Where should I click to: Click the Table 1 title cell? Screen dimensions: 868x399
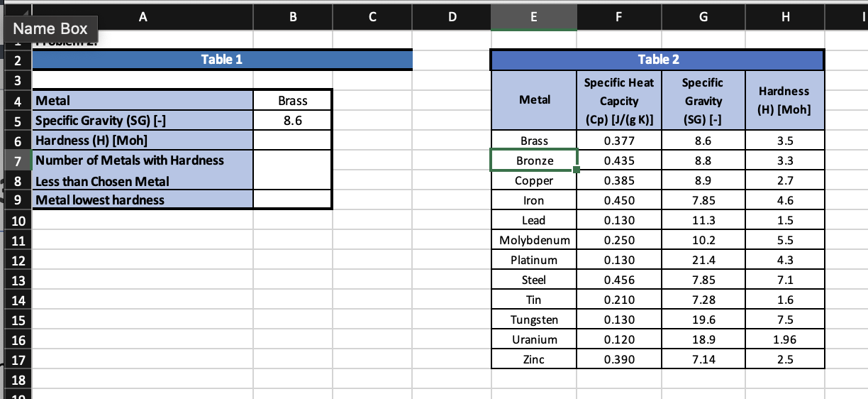point(222,60)
